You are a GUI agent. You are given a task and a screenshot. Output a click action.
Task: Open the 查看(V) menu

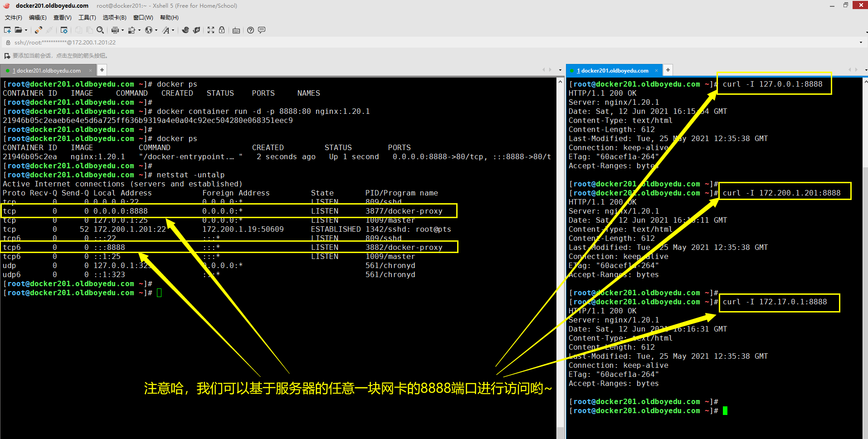coord(62,18)
